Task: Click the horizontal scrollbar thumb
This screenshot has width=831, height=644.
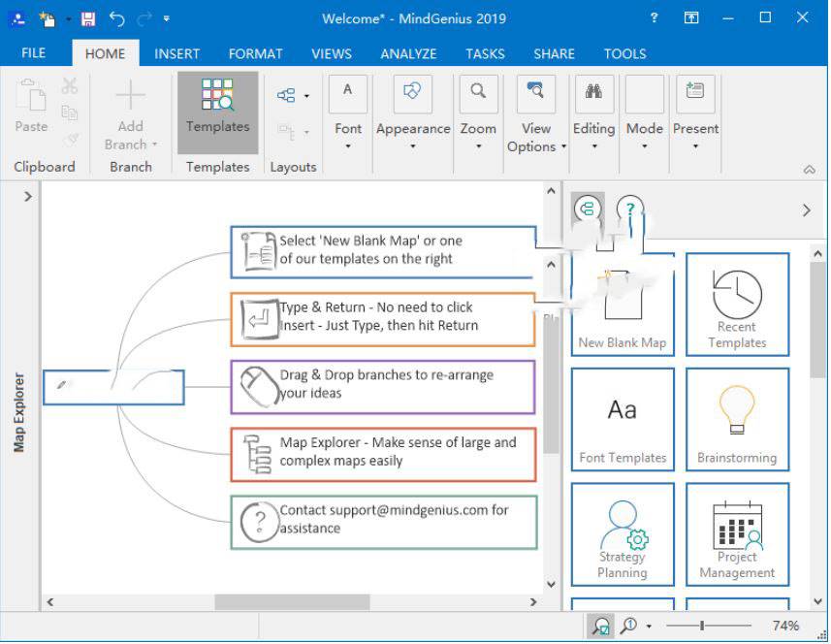Action: tap(292, 602)
